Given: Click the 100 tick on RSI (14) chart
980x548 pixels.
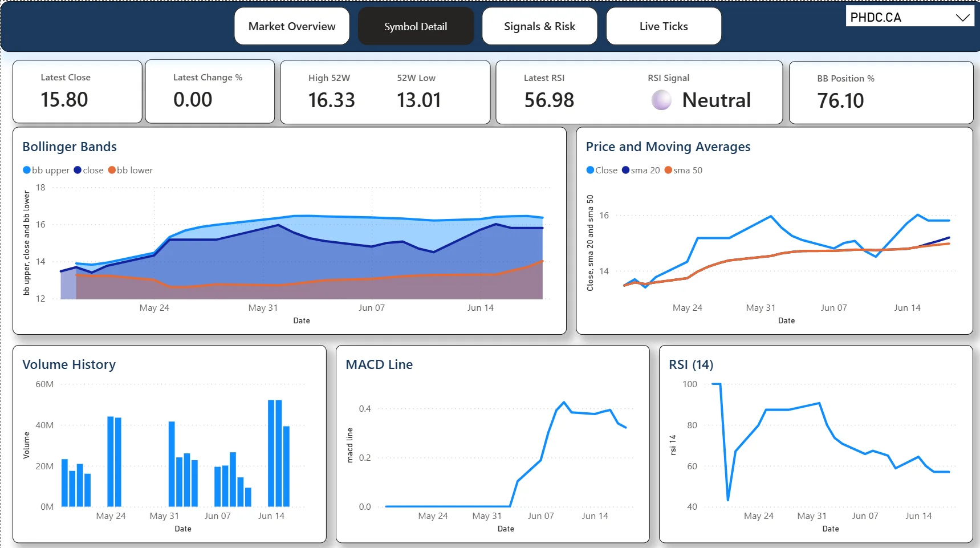Looking at the screenshot, I should [x=690, y=384].
